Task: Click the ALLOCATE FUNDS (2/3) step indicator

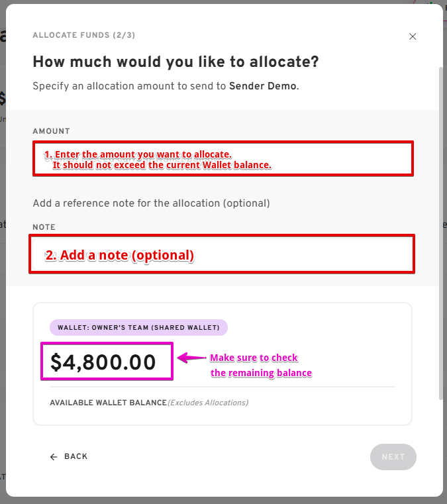Action: [x=84, y=35]
